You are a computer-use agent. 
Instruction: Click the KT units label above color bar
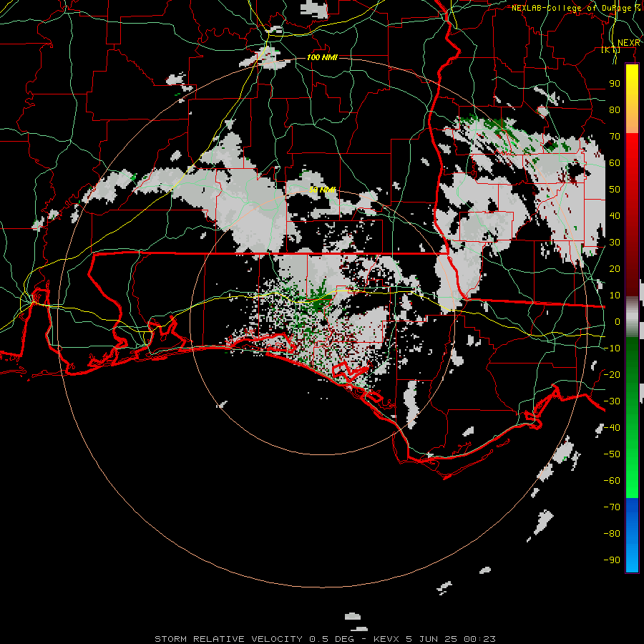coord(611,49)
